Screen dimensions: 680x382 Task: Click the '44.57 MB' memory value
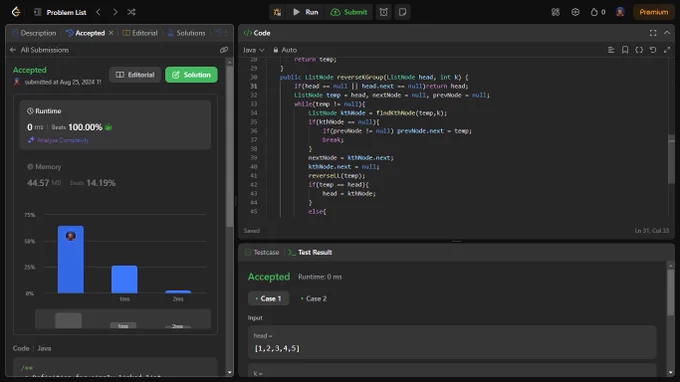point(44,183)
